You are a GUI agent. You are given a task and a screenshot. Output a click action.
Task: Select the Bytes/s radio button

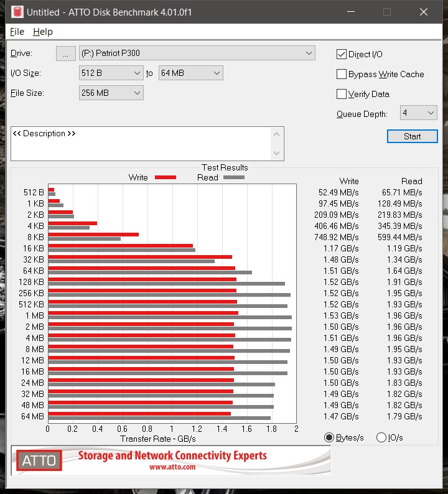pos(329,437)
